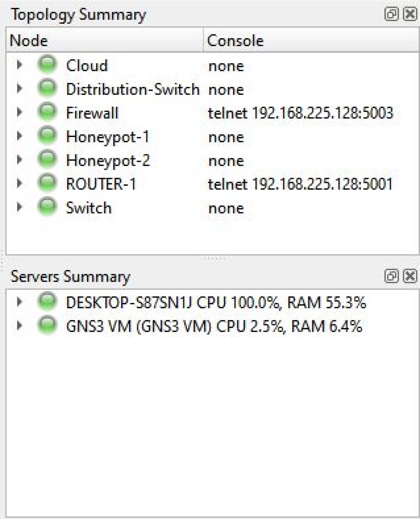Expand the Switch node
Screen dimensions: 420x519
(20, 207)
